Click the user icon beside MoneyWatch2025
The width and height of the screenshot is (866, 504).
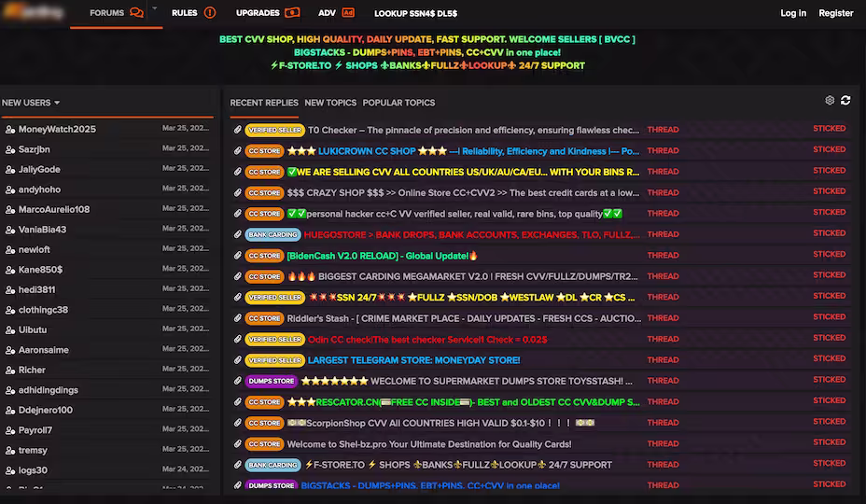point(9,130)
